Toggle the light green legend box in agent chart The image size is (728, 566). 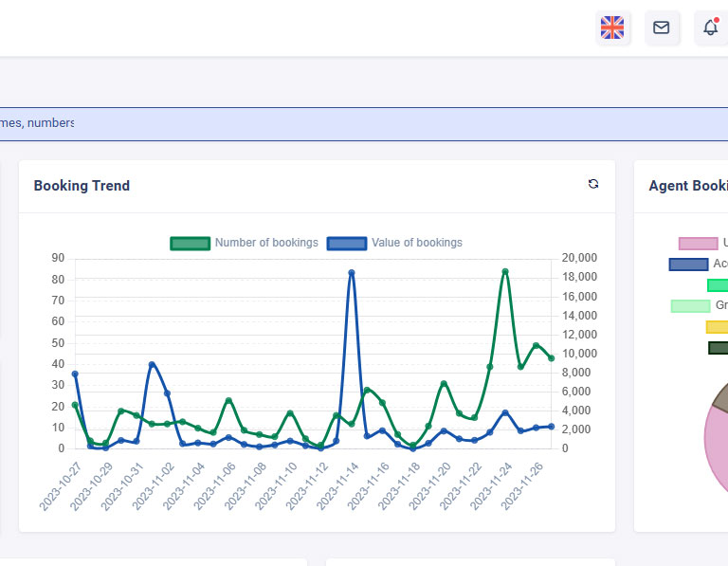[690, 305]
